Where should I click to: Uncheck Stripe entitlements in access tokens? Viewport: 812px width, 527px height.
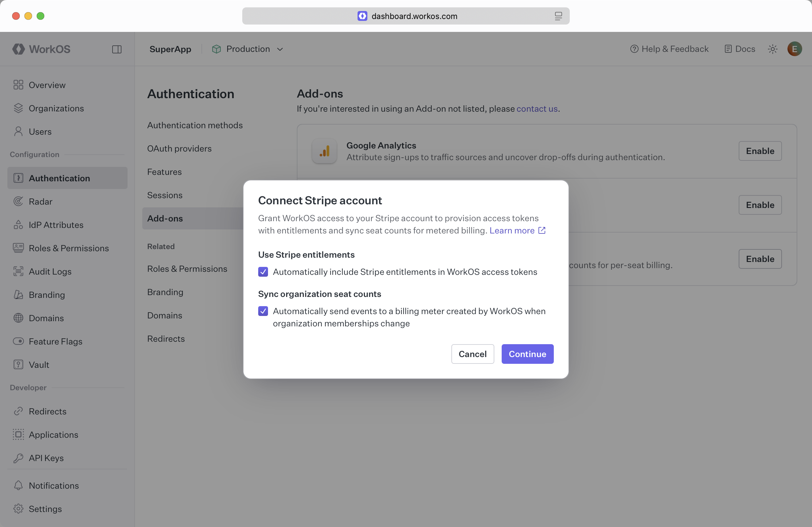[263, 272]
